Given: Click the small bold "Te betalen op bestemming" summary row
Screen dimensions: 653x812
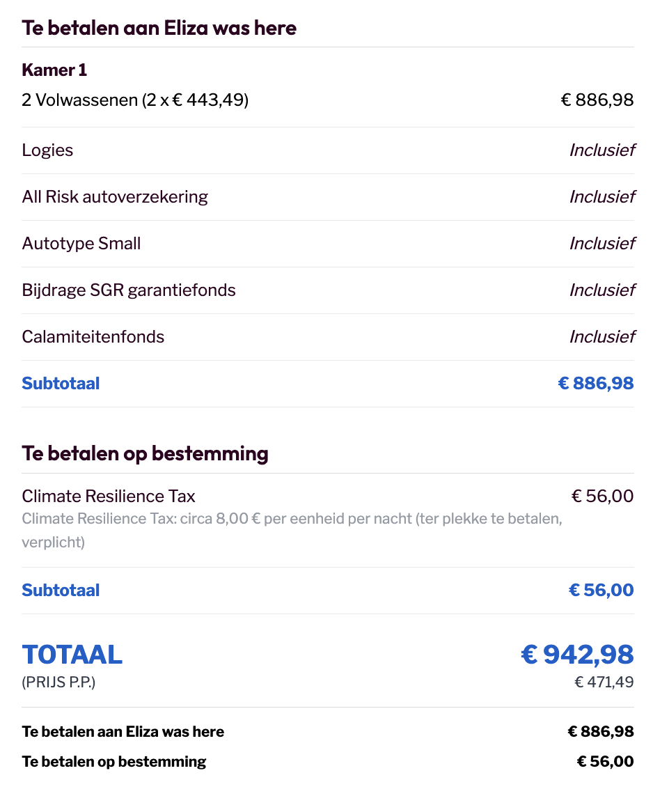Looking at the screenshot, I should (x=114, y=762).
